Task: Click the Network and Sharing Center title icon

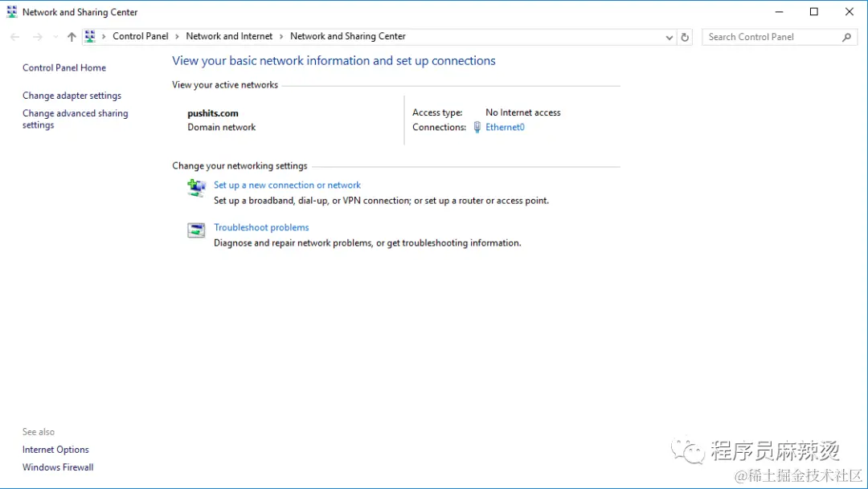Action: (x=11, y=11)
